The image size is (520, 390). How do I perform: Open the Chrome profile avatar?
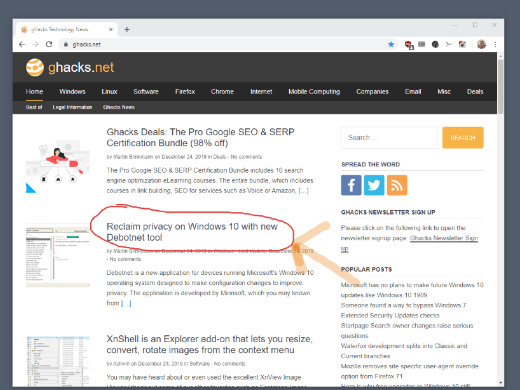point(481,44)
